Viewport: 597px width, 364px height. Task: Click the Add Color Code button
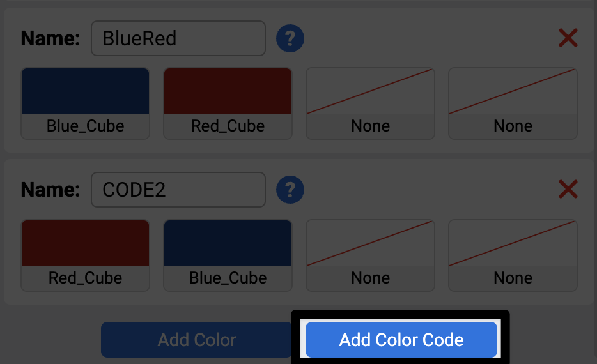(401, 339)
